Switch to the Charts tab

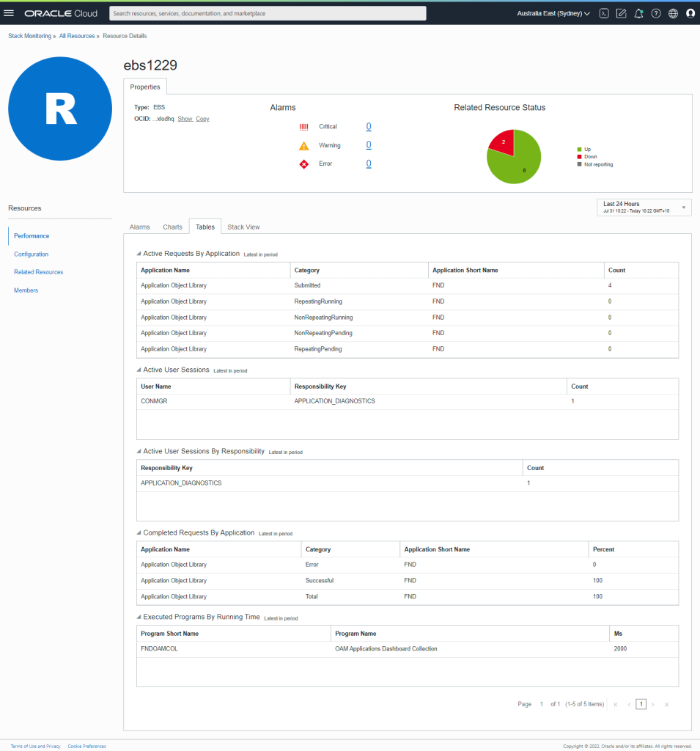pyautogui.click(x=172, y=227)
